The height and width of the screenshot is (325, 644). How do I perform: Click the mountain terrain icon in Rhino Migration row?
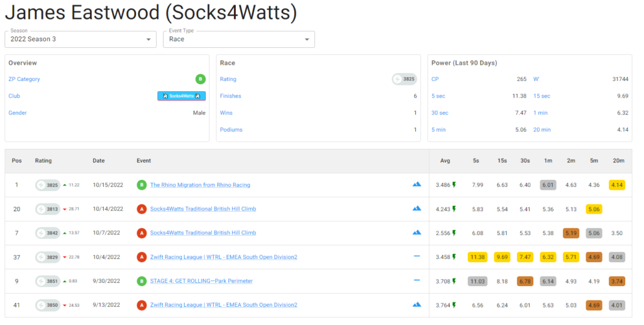point(416,185)
